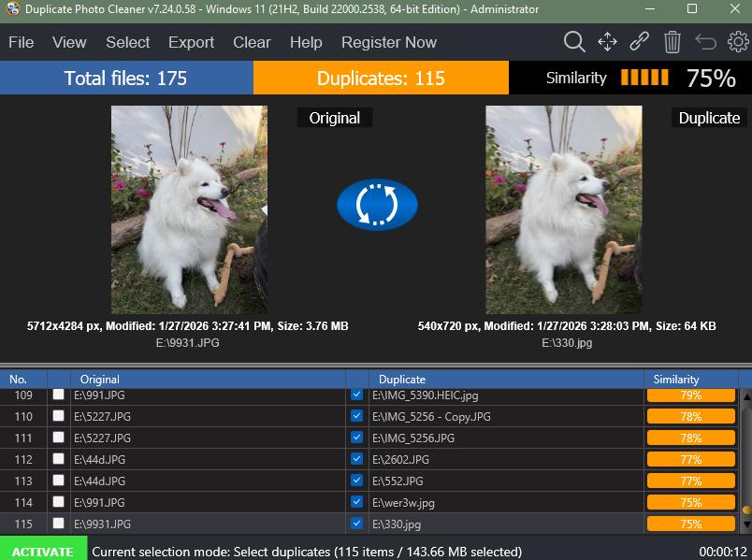Open the Select menu

point(128,42)
